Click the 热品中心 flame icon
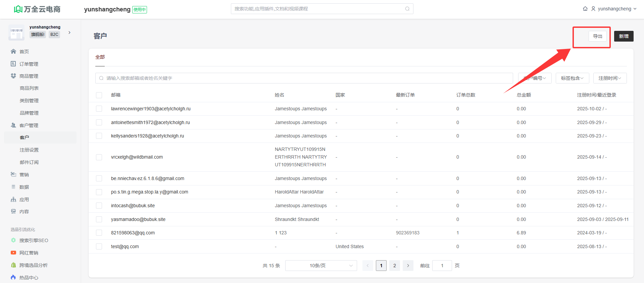 click(x=13, y=277)
